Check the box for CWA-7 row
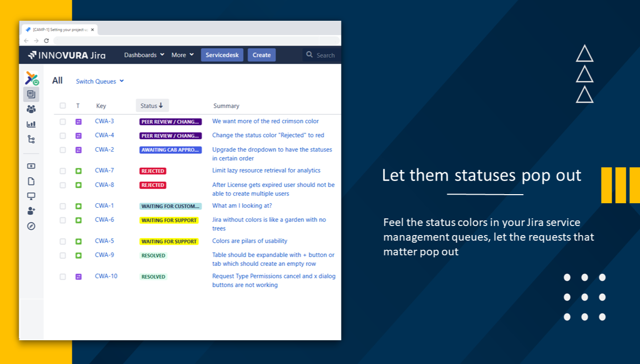Screen dimensions: 640x364 pyautogui.click(x=63, y=171)
